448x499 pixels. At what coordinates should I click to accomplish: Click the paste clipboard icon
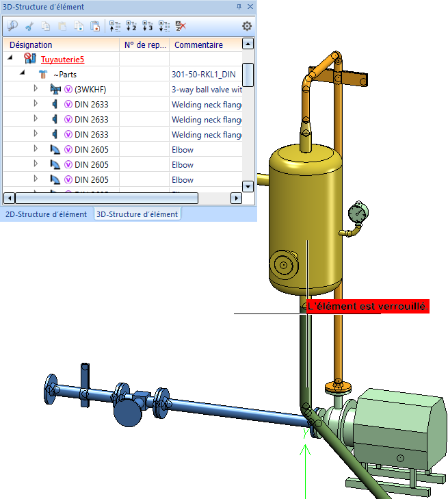[x=62, y=26]
